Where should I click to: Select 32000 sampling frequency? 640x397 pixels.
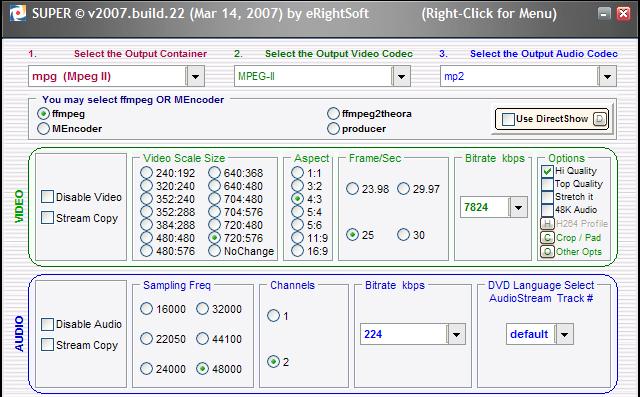[x=202, y=309]
